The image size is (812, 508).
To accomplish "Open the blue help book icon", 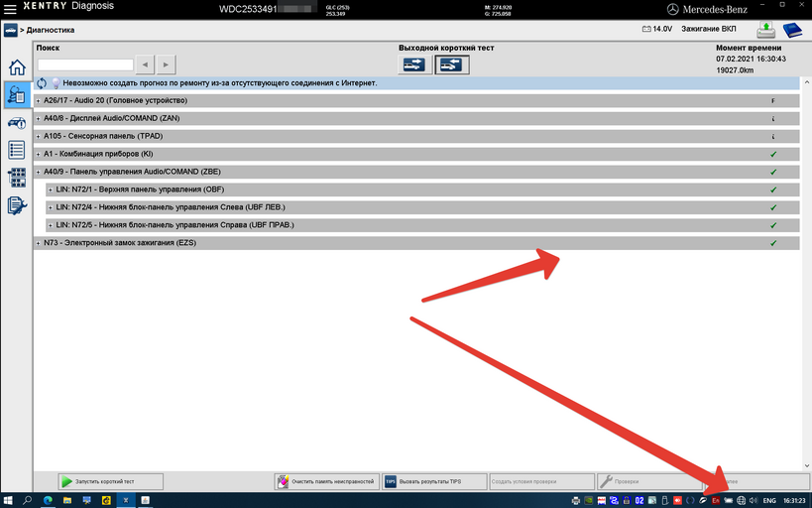I will point(792,30).
